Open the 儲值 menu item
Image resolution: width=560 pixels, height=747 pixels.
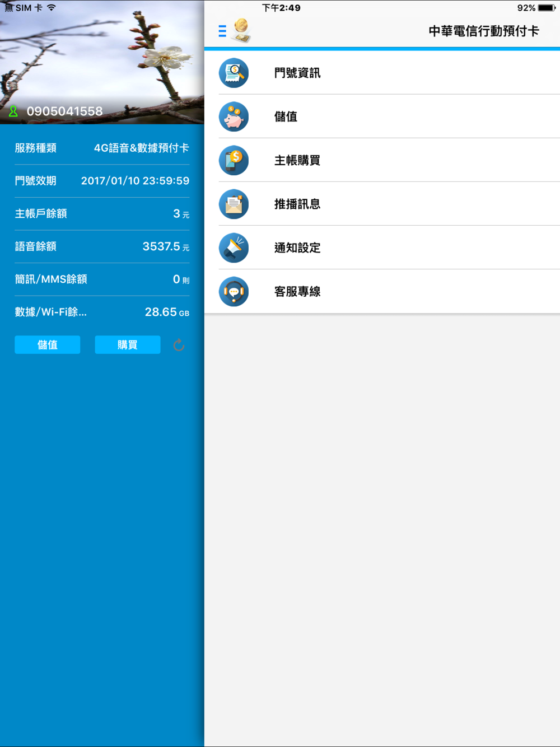point(382,116)
